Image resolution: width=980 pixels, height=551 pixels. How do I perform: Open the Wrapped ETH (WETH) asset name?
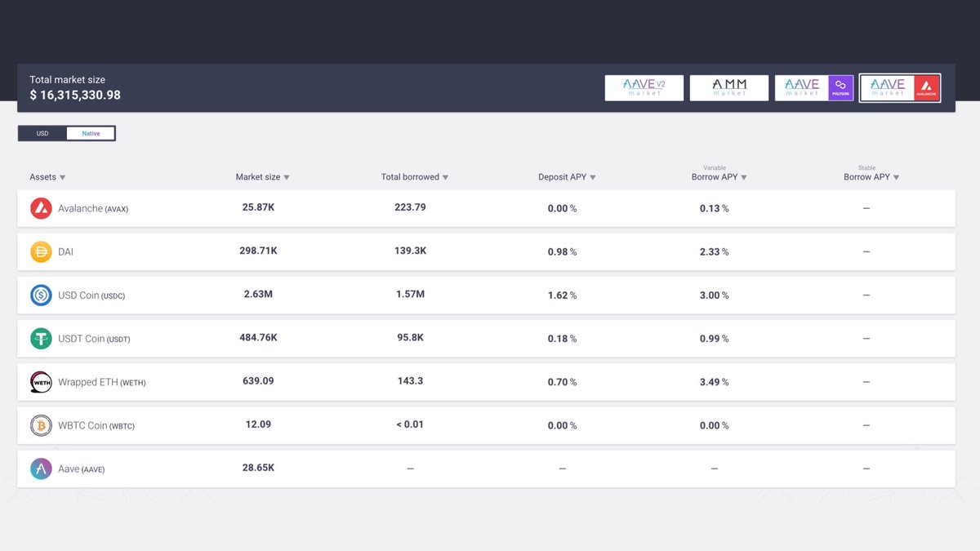[x=102, y=382]
